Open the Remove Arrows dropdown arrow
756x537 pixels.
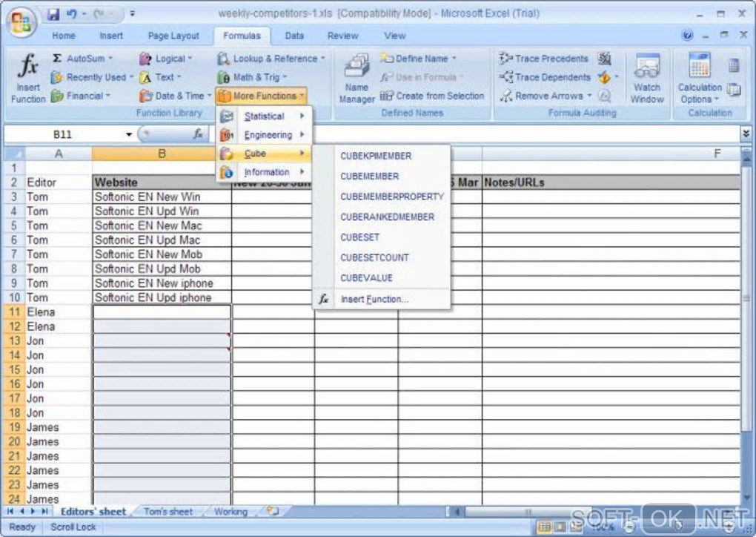coord(589,96)
